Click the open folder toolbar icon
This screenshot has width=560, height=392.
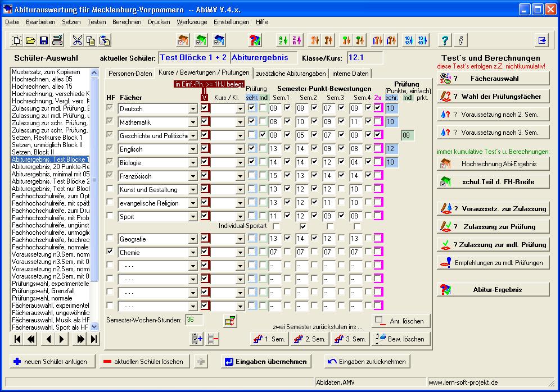point(30,40)
